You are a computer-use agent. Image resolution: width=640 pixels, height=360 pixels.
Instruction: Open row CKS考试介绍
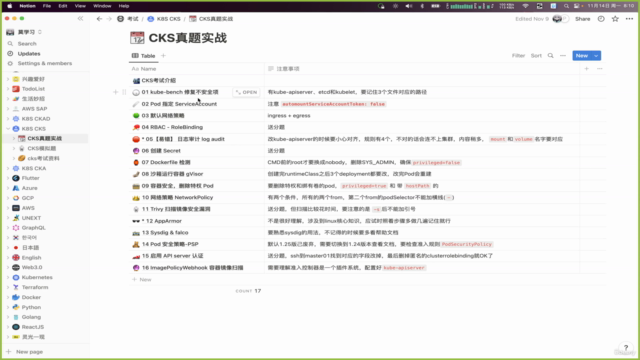(x=158, y=81)
